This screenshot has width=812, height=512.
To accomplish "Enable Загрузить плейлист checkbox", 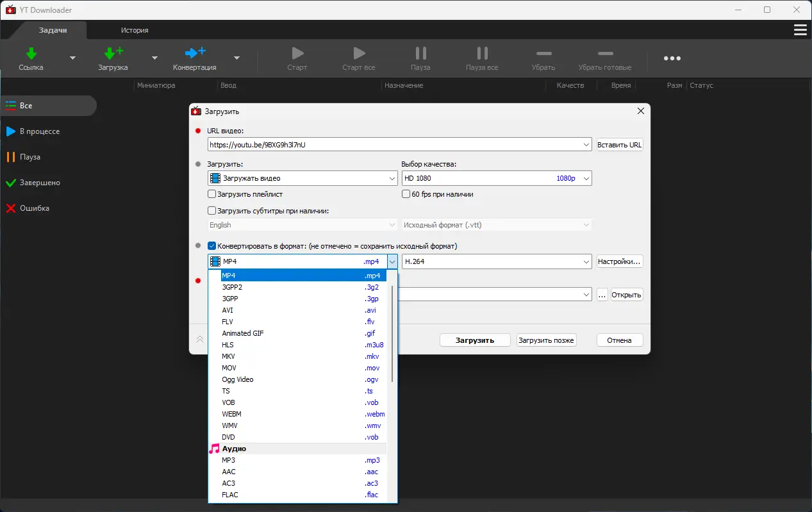I will [212, 194].
